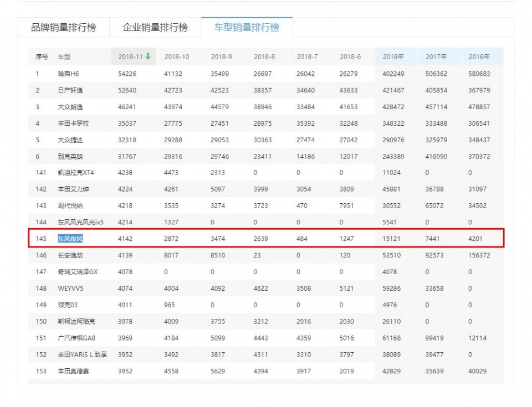Sort by the 2017年 column header
Screen dimensions: 532x407
(x=436, y=56)
